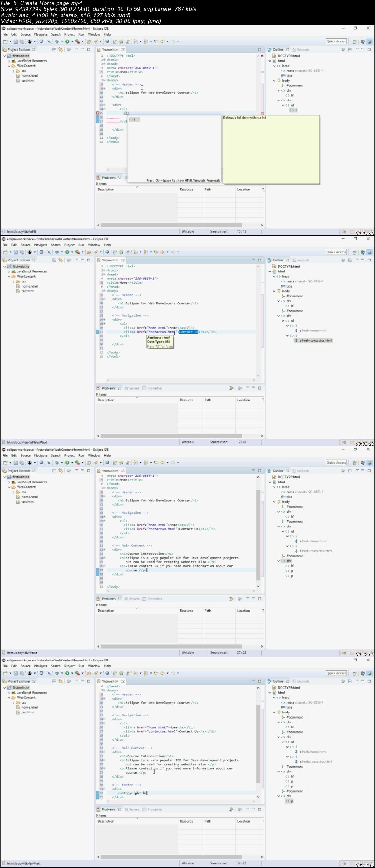Click the Search pen icon in the fourth frame toolbar
This screenshot has width=375, height=868.
click(96, 673)
